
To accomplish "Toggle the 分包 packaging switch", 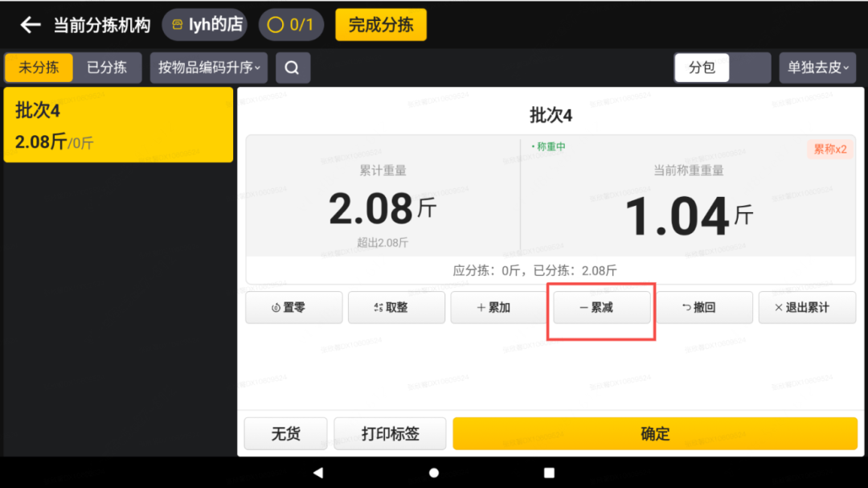I will pos(702,68).
